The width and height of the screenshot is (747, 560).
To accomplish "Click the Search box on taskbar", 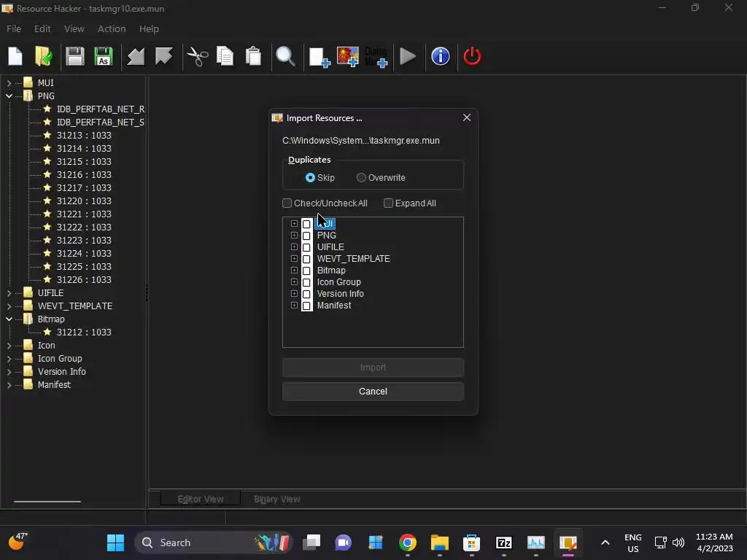I will pyautogui.click(x=214, y=542).
